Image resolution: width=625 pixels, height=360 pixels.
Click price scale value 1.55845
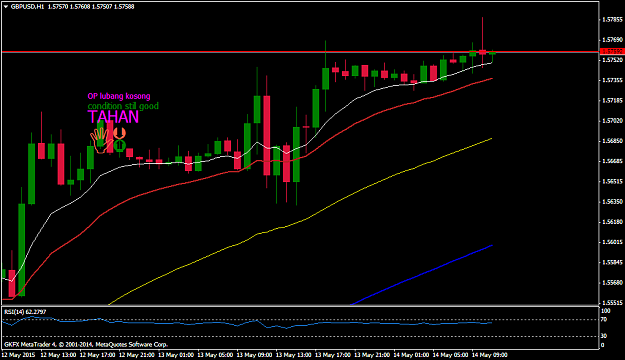pyautogui.click(x=612, y=262)
